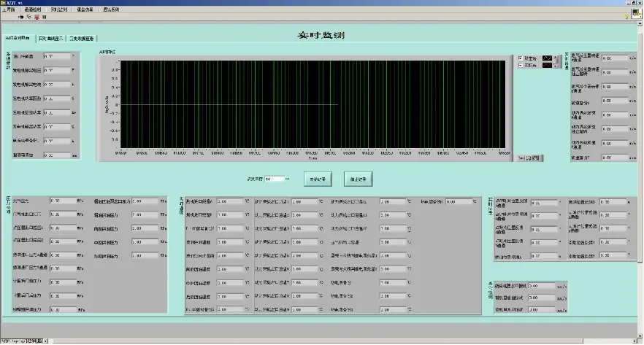Toggle the first plot legend checkbox

pyautogui.click(x=520, y=58)
